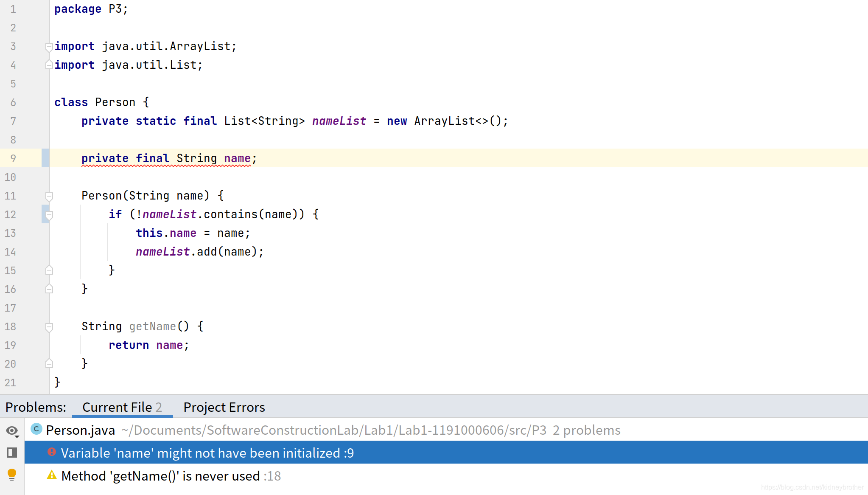Click the collapse arrow on line 18 getName method
The width and height of the screenshot is (868, 495).
pyautogui.click(x=49, y=326)
